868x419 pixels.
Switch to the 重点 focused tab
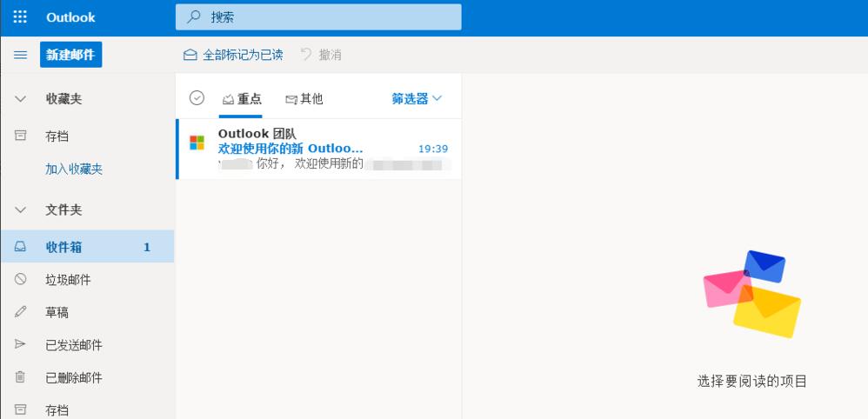[241, 99]
